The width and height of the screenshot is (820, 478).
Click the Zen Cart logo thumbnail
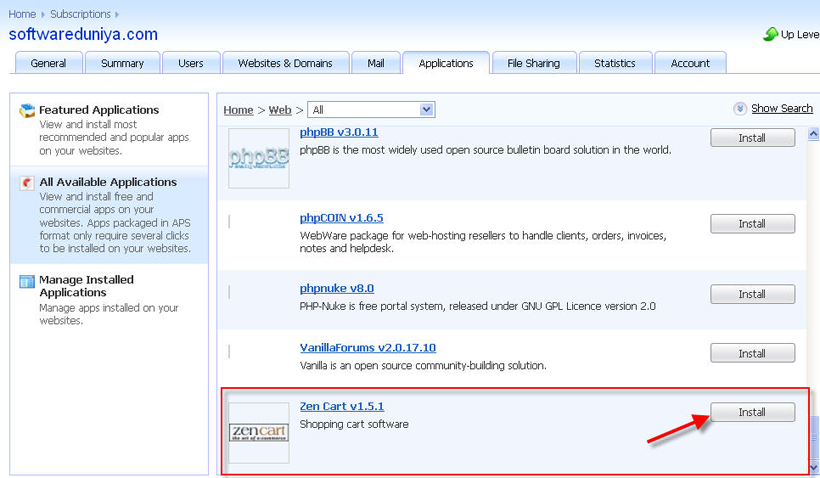(259, 433)
